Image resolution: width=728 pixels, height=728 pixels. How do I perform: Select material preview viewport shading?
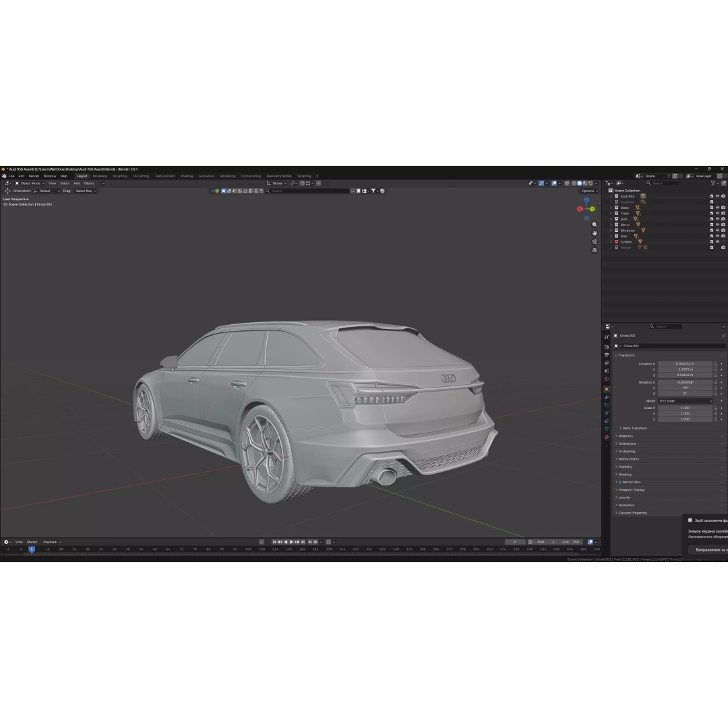[x=585, y=183]
